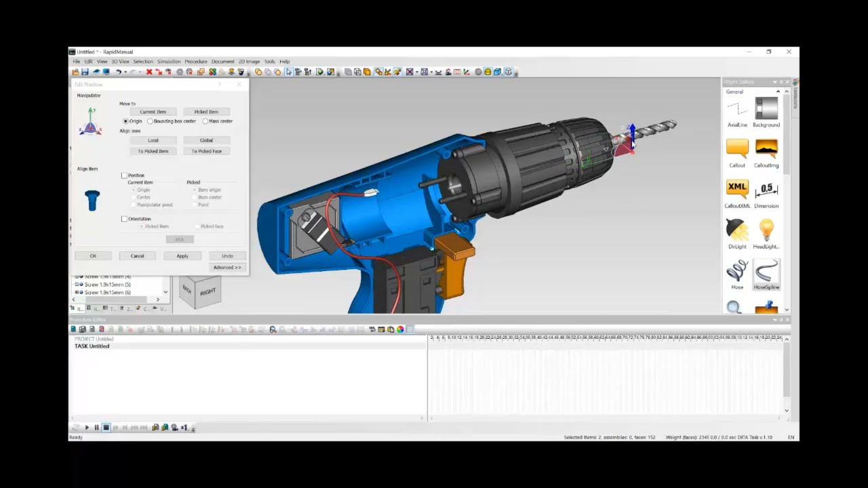
Task: Click the play button in playback bar
Action: tap(87, 428)
